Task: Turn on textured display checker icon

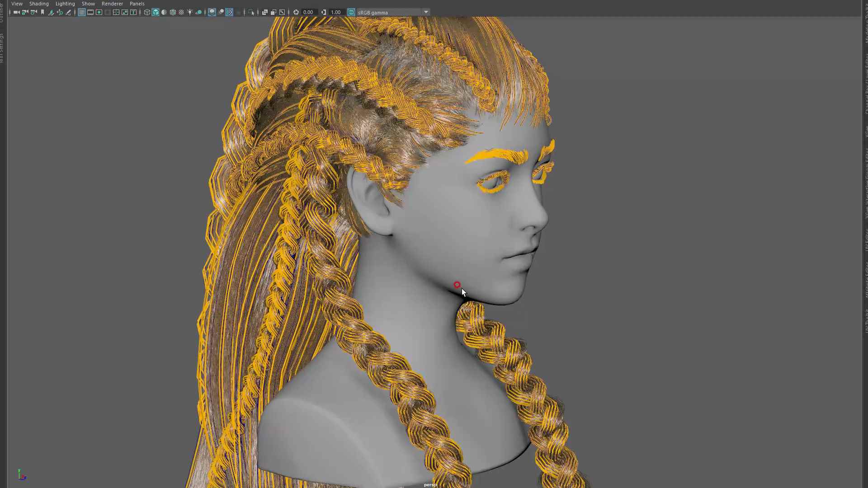Action: (181, 12)
